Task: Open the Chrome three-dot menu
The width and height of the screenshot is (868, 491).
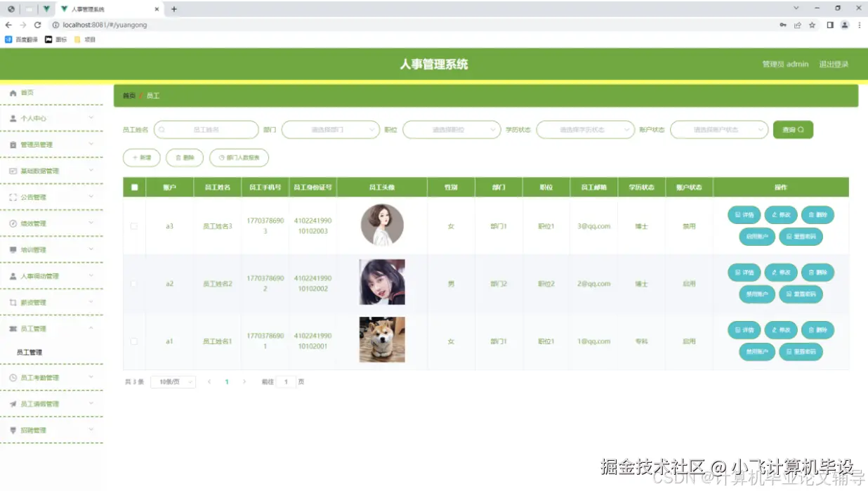Action: (x=859, y=25)
